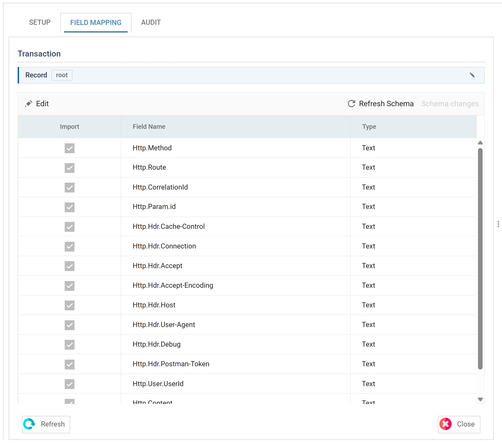Click the pencil icon in the Record root bar
This screenshot has height=448, width=502.
click(x=472, y=75)
